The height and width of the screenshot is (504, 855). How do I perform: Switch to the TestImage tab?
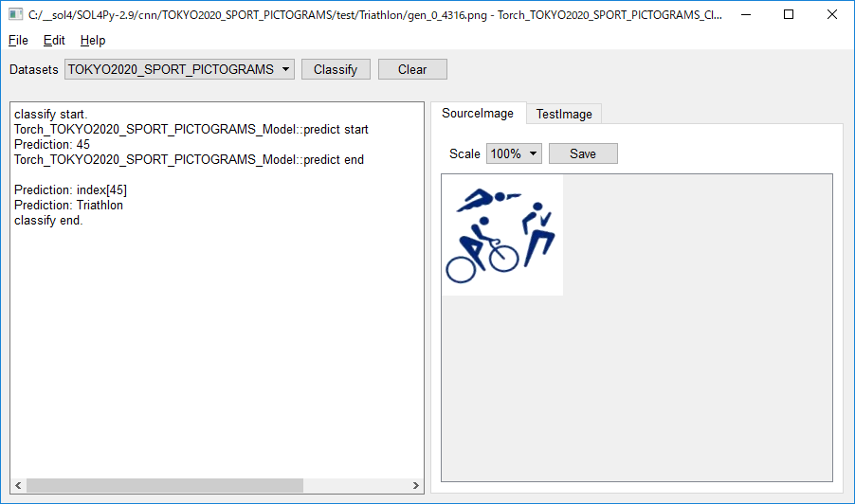coord(564,114)
